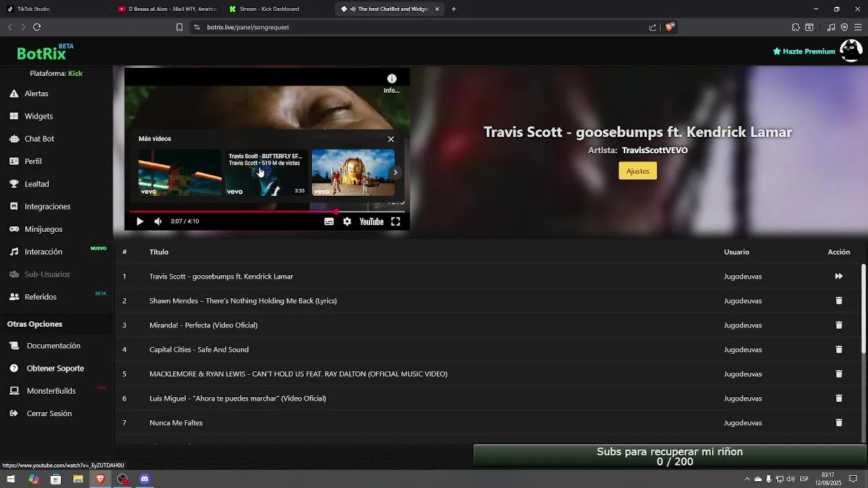This screenshot has height=488, width=868.
Task: Open the browser hamburger menu
Action: (x=858, y=27)
